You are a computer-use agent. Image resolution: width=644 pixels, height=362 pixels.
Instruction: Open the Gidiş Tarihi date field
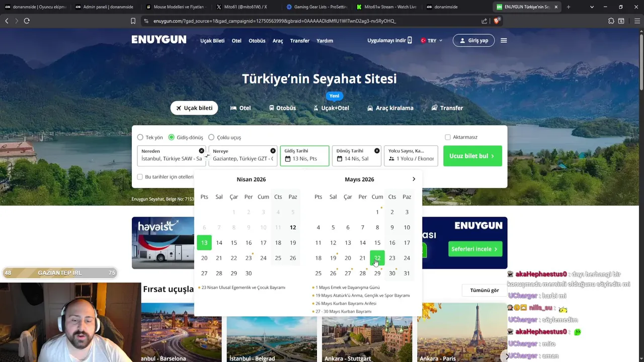[304, 156]
